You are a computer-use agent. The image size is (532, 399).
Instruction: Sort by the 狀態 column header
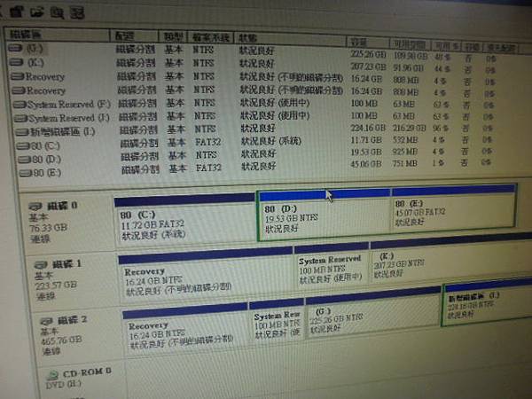pos(291,39)
